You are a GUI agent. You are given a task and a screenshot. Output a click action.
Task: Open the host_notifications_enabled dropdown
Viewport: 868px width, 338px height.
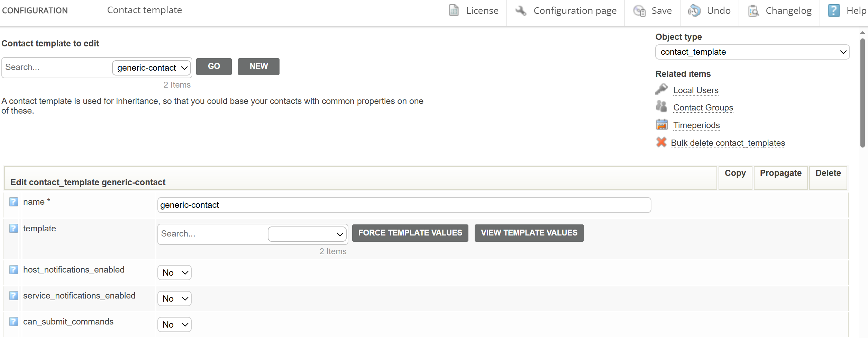[174, 273]
